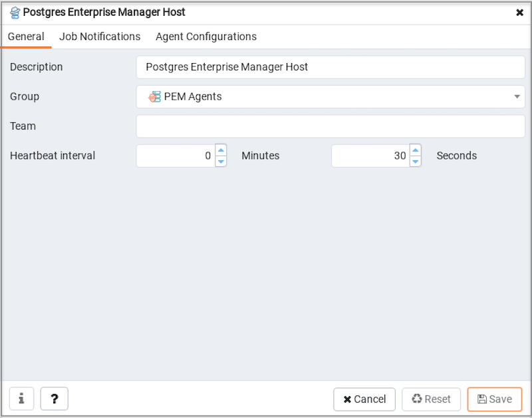Click the Team label
This screenshot has width=532, height=418.
pos(23,126)
